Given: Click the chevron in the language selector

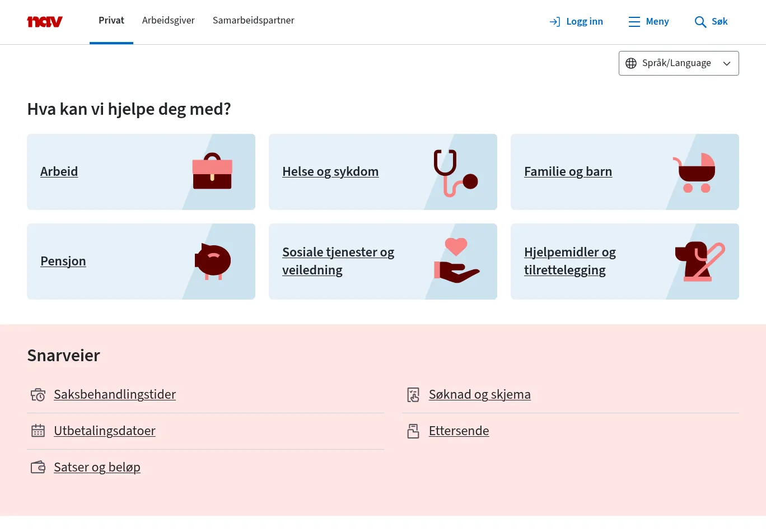Looking at the screenshot, I should 727,63.
